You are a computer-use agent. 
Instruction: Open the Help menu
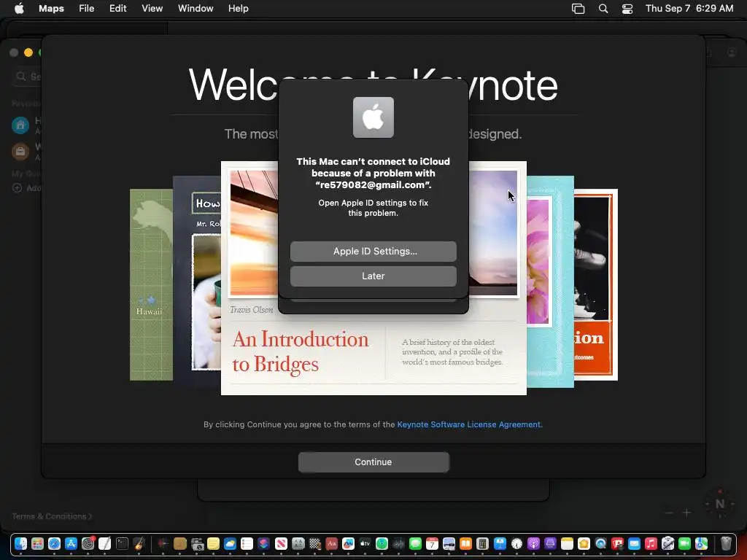(x=239, y=8)
